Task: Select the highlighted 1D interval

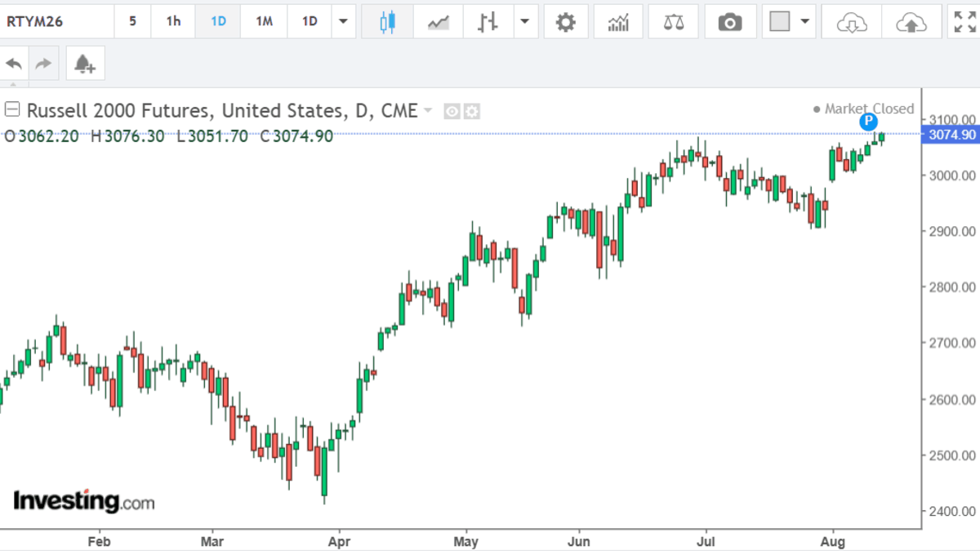Action: 218,22
